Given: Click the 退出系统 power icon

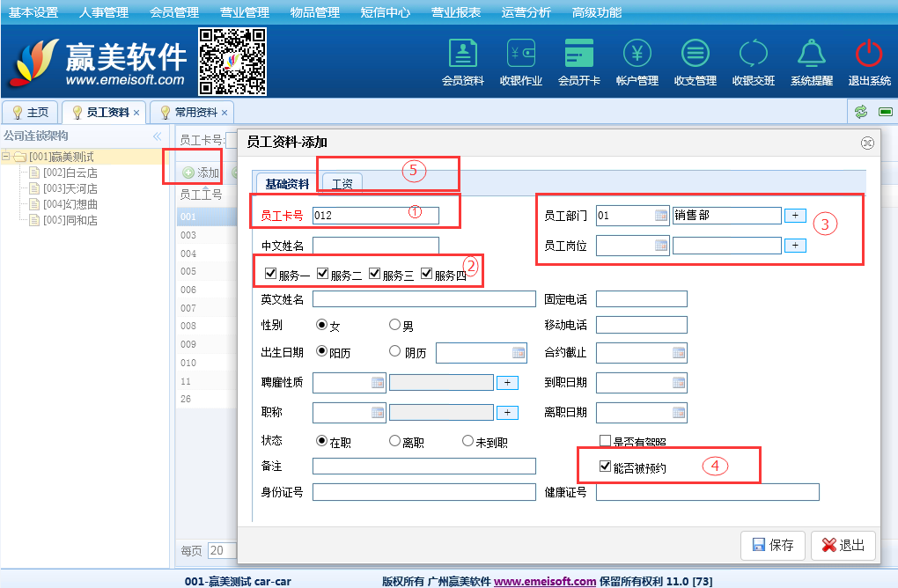Looking at the screenshot, I should 869,55.
